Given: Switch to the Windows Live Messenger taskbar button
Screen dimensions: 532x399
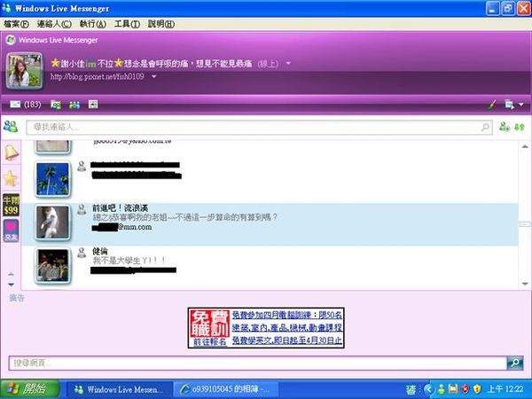Looking at the screenshot, I should click(119, 389).
